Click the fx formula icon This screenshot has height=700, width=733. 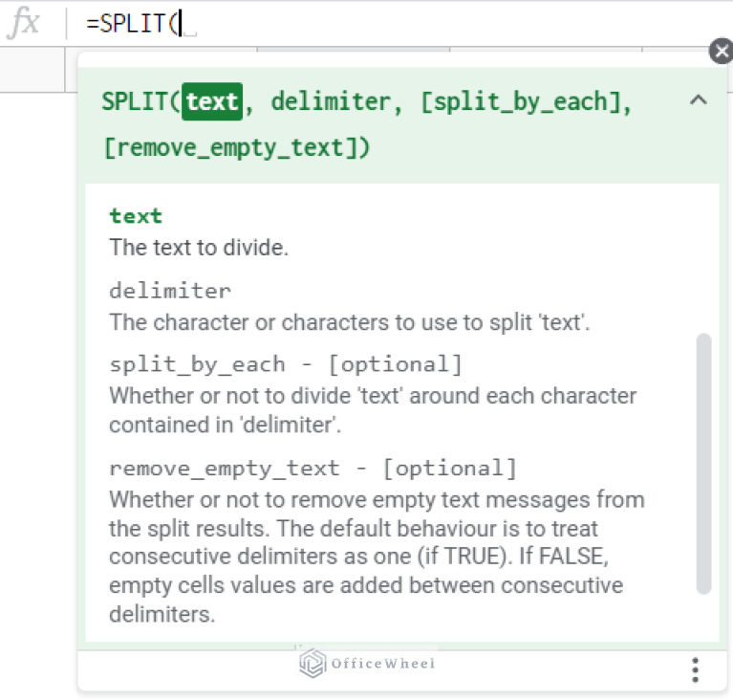24,22
